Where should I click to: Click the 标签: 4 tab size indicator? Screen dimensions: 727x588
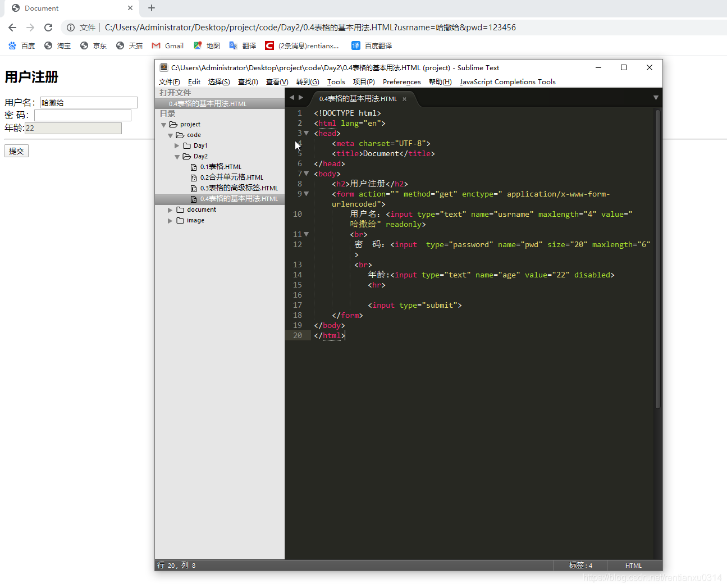(580, 566)
